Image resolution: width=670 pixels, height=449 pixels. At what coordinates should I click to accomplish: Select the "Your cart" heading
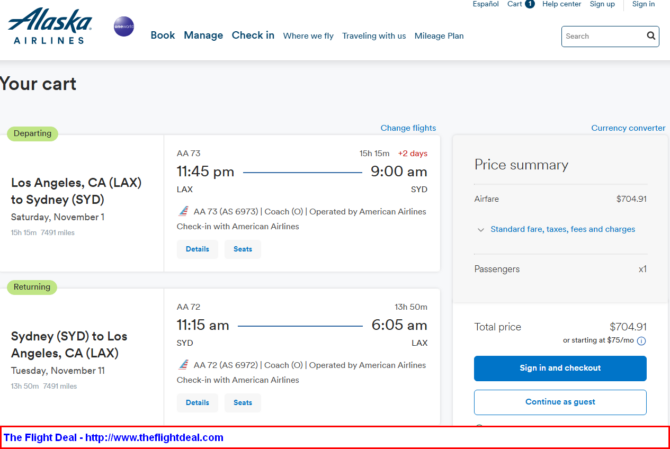coord(38,84)
